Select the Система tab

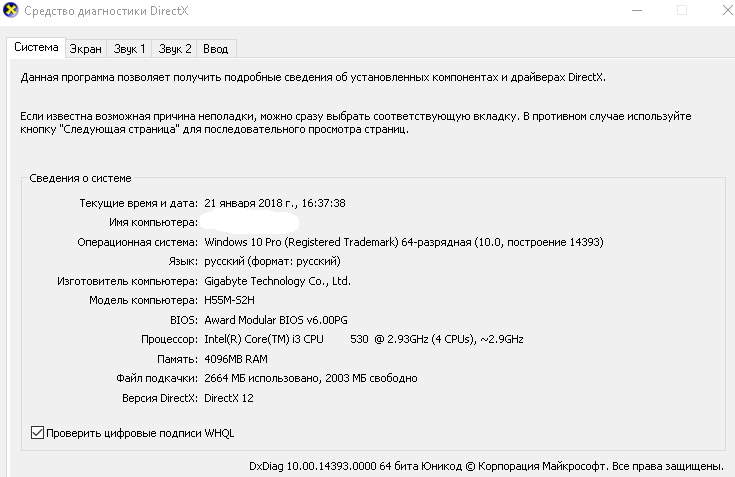pyautogui.click(x=36, y=47)
